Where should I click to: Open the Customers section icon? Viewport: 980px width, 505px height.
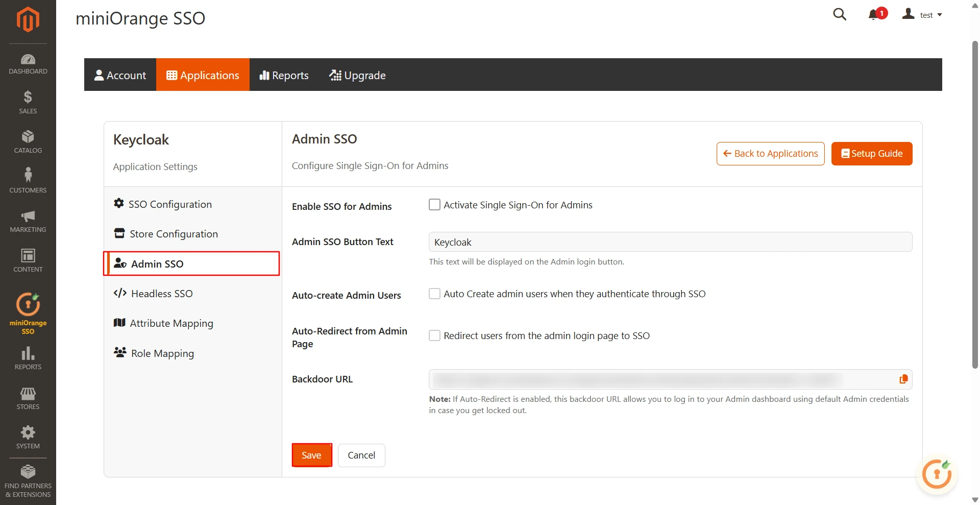28,179
